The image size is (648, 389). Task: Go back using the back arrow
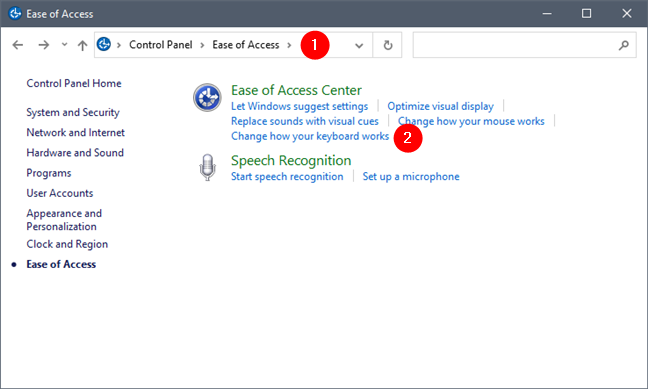(x=18, y=45)
